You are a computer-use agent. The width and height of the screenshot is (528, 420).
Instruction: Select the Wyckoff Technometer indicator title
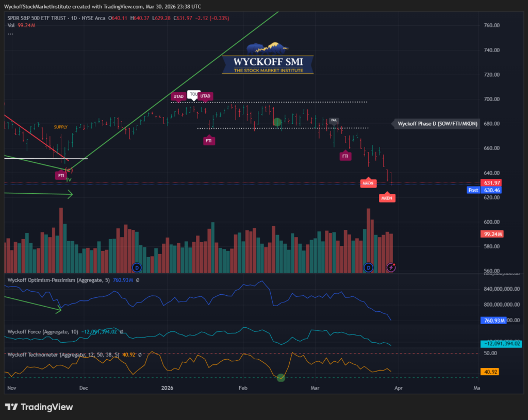click(57, 355)
